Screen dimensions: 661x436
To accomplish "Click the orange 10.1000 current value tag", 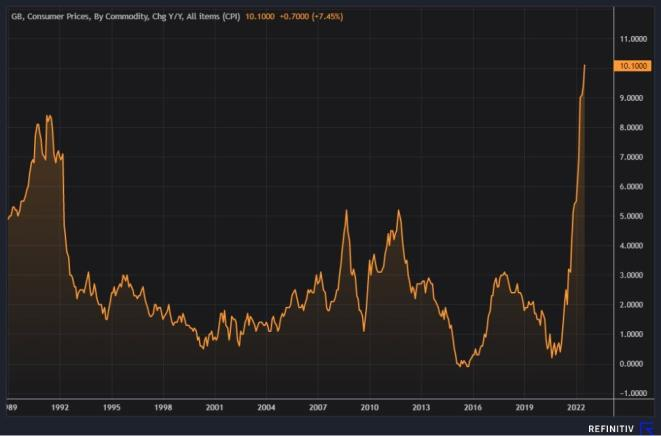I will click(636, 66).
